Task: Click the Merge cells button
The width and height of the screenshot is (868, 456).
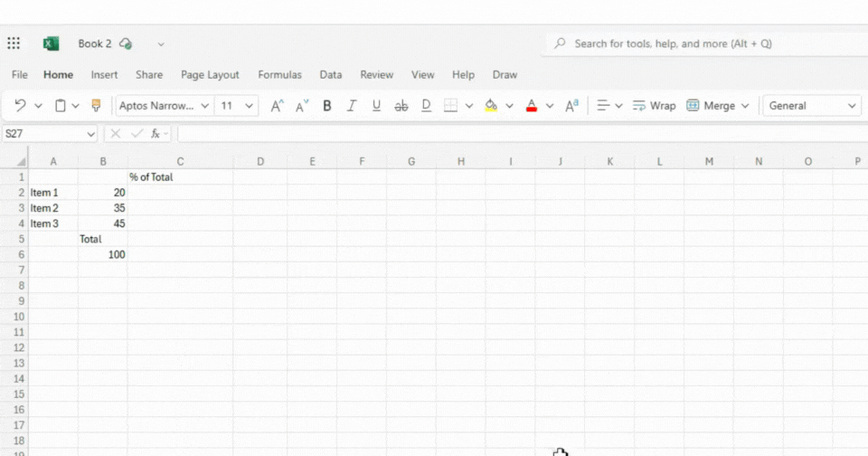Action: coord(711,105)
